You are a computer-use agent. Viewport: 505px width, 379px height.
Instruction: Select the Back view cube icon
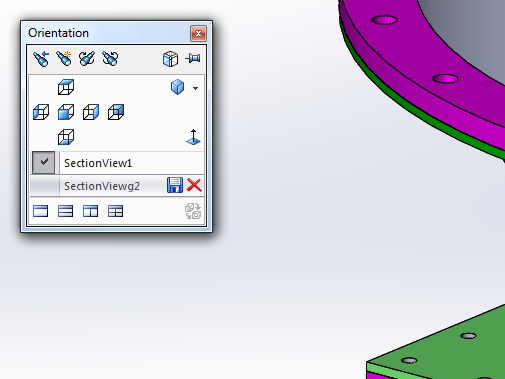click(x=116, y=112)
